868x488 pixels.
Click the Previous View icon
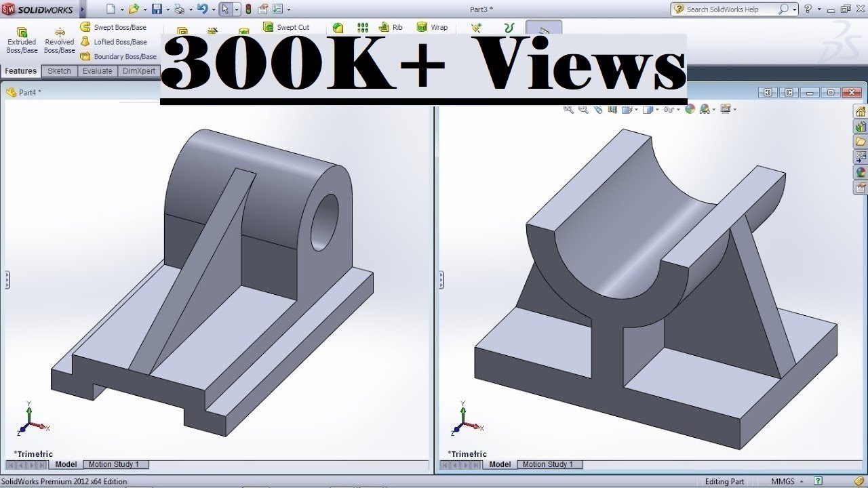(598, 109)
